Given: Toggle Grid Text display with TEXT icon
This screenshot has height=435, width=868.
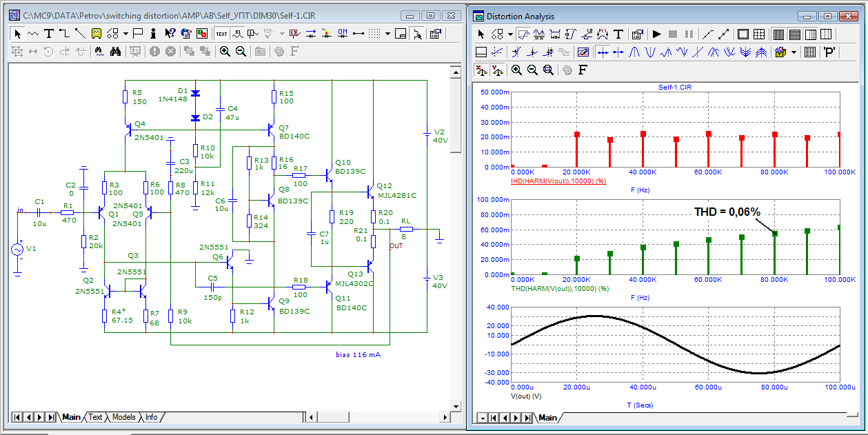Looking at the screenshot, I should click(x=221, y=33).
